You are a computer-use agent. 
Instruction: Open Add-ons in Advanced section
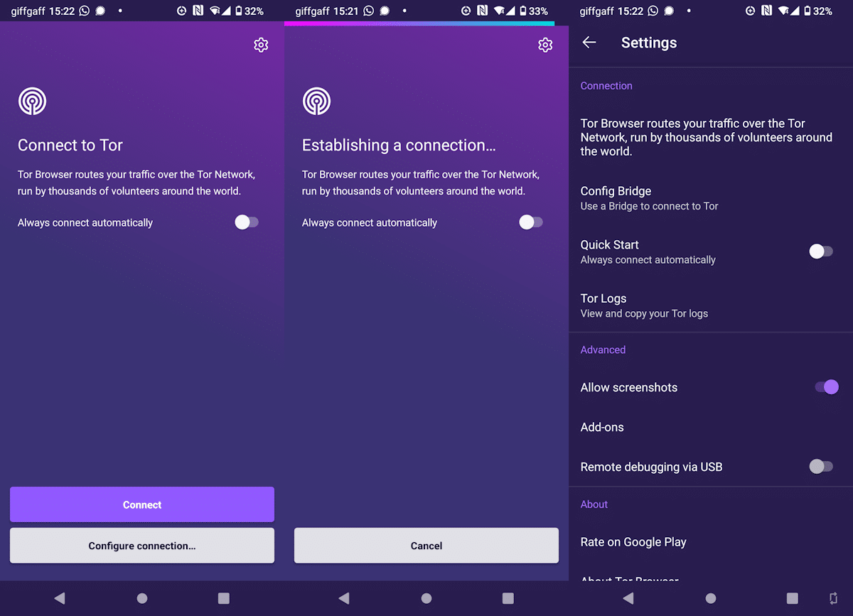602,427
